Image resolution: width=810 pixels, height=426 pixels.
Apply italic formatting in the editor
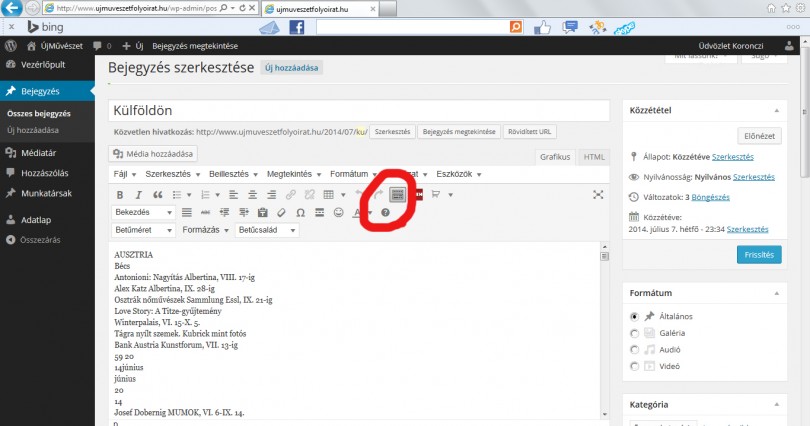[140, 194]
